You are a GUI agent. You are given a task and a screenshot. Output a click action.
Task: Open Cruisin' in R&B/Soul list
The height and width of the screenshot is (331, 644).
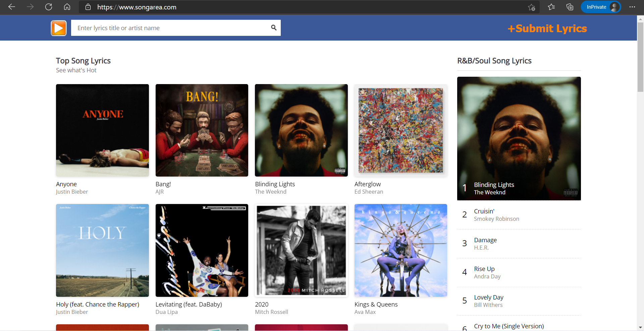484,211
